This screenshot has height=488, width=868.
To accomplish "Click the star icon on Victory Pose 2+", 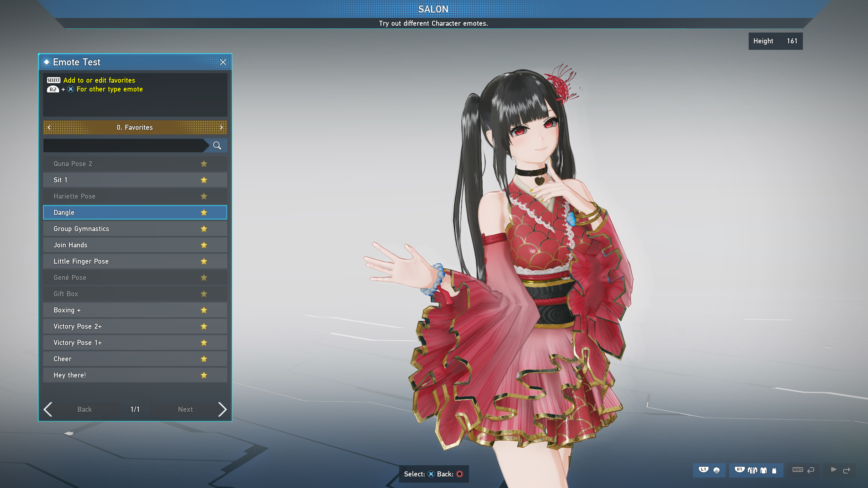I will point(204,326).
